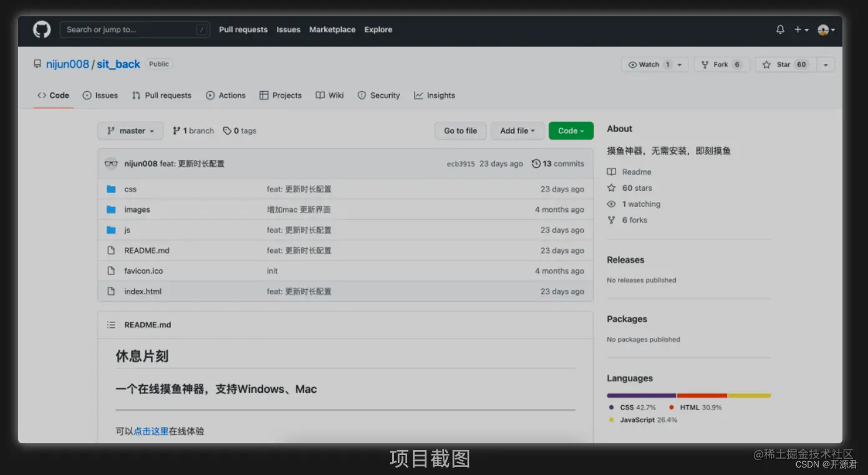
Task: Open the 1 watching link
Action: pyautogui.click(x=634, y=204)
